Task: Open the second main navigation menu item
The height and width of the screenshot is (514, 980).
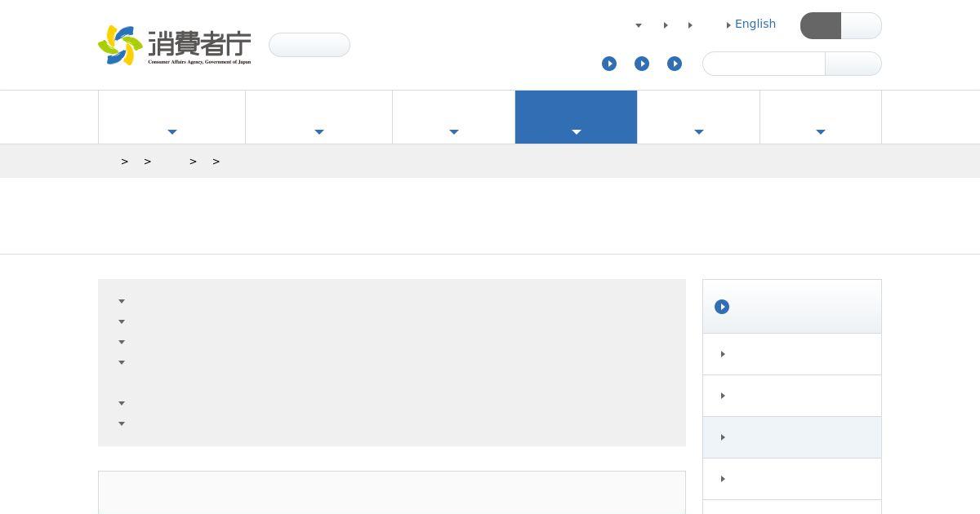Action: (x=318, y=117)
